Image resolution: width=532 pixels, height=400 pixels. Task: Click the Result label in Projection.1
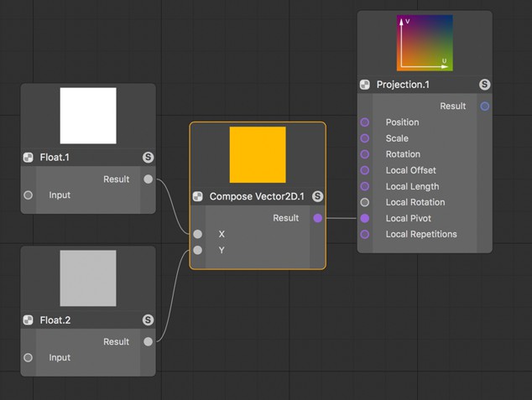click(x=453, y=106)
